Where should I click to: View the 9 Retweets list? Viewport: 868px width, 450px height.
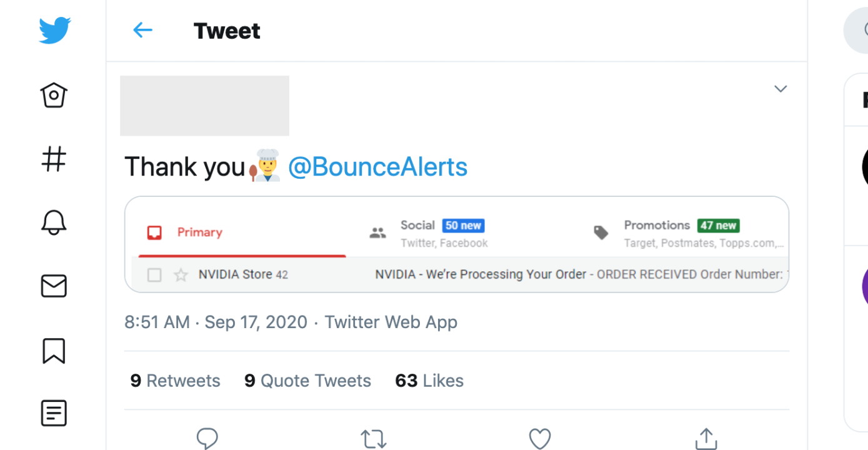[x=175, y=381]
